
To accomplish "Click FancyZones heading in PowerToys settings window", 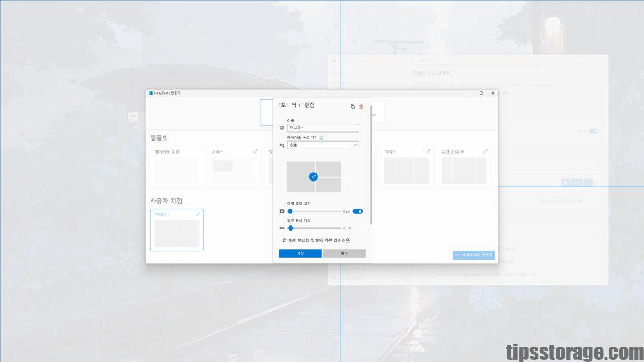I will click(x=431, y=73).
